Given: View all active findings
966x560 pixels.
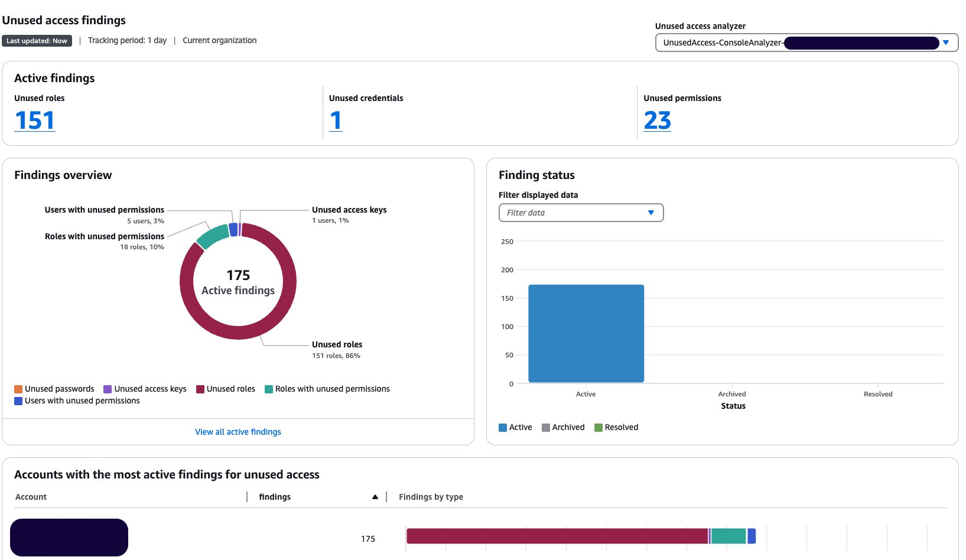Looking at the screenshot, I should pos(238,431).
